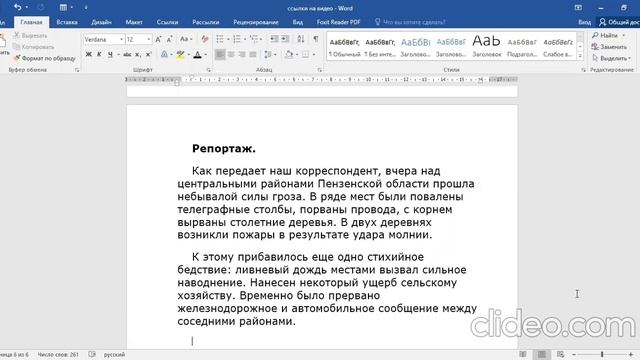Image resolution: width=640 pixels, height=360 pixels.
Task: Toggle Strikethrough (abc) formatting
Action: point(127,54)
